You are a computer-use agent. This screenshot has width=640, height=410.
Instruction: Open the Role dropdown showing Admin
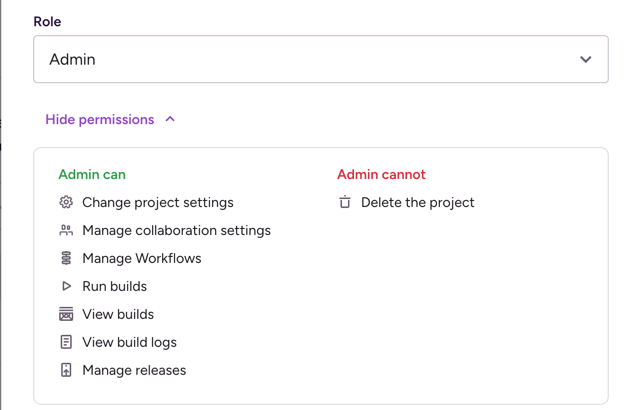(x=320, y=60)
